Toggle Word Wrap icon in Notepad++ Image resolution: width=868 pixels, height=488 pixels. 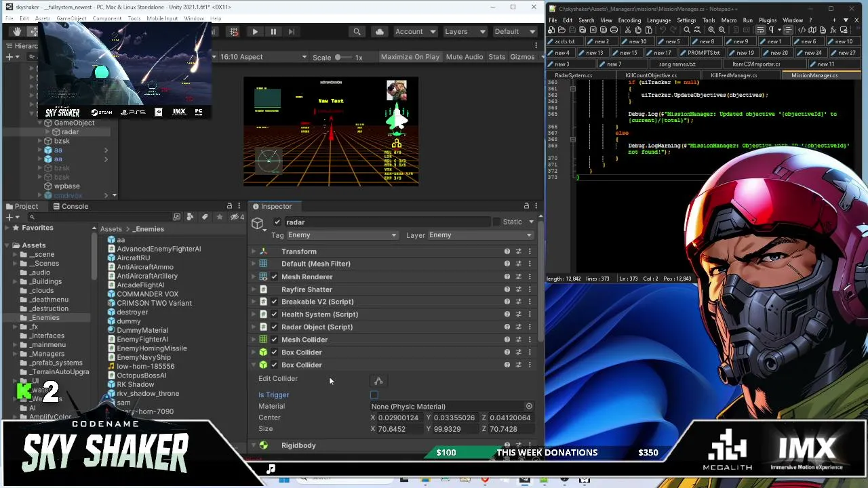click(x=760, y=30)
